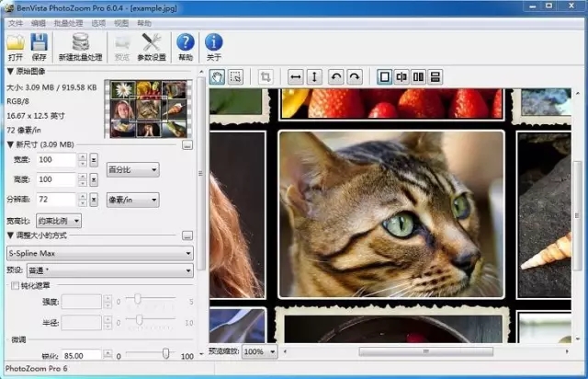Open the S-Spline Max resize method dropdown
Viewport: 588px width, 379px height.
(99, 252)
